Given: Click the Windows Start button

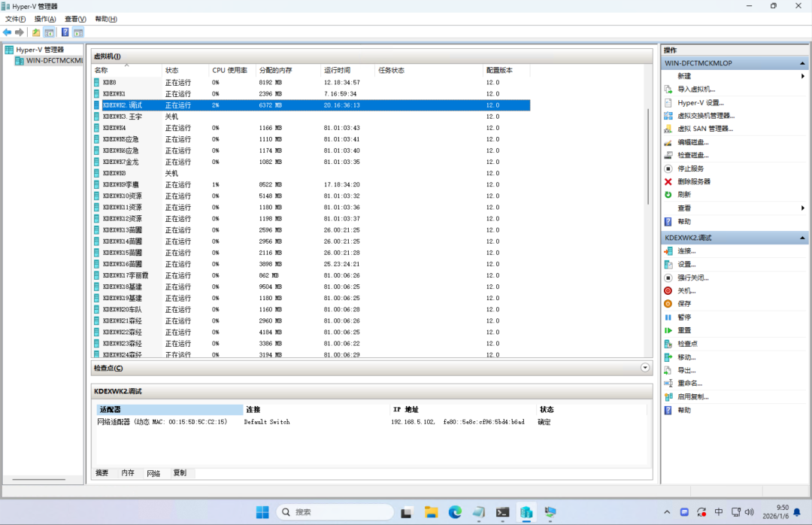Looking at the screenshot, I should 262,512.
